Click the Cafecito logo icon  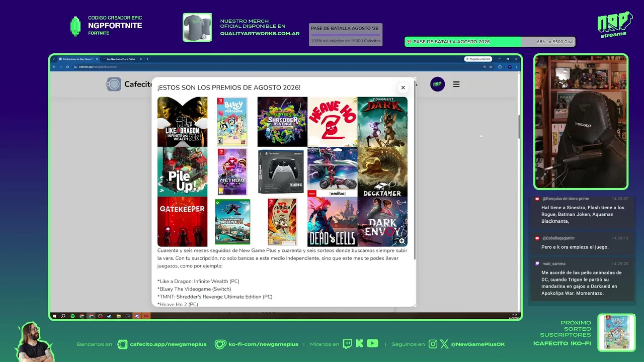(x=113, y=84)
